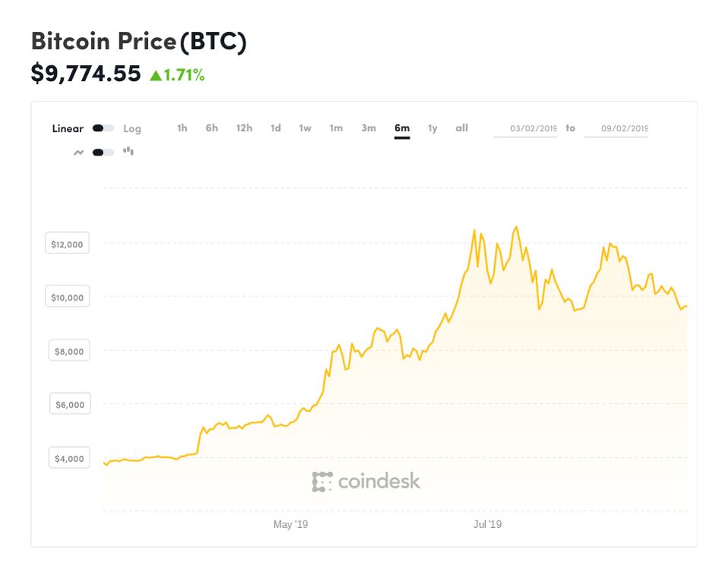Switch the chart scale to Log

click(x=131, y=129)
